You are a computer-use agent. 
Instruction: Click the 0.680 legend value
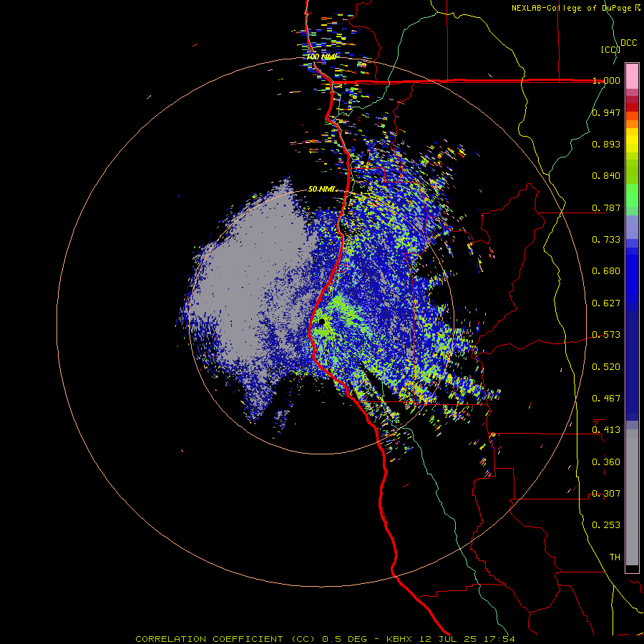(606, 271)
